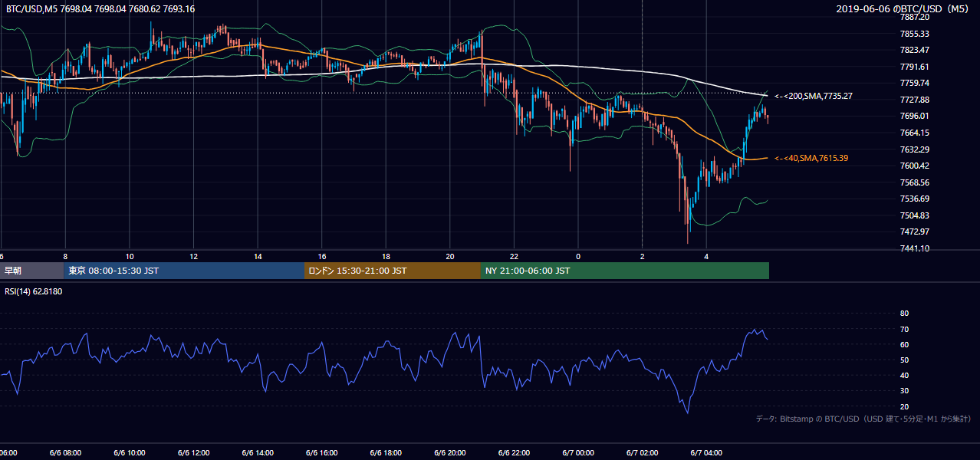Click RSI axis level 50
Viewport: 980px width, 460px height.
pyautogui.click(x=904, y=360)
